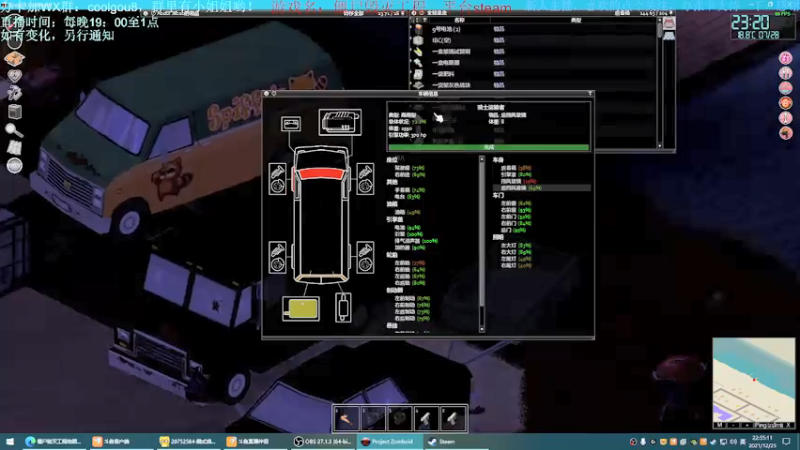
Task: Expand the fourth inventory row arrow
Action: 412,63
